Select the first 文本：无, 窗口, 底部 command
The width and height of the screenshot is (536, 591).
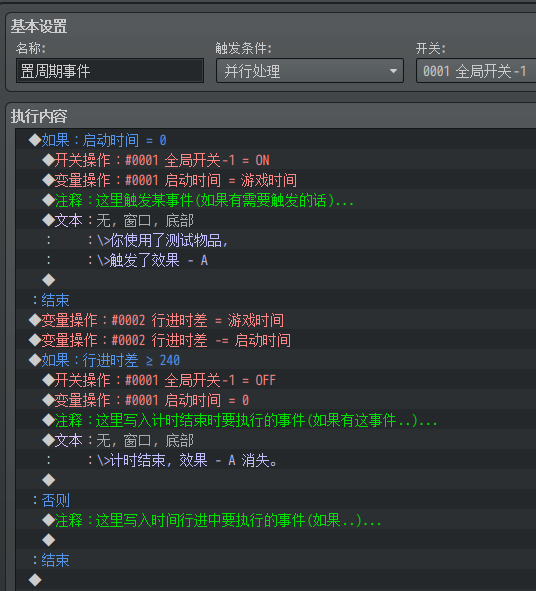coord(276,220)
